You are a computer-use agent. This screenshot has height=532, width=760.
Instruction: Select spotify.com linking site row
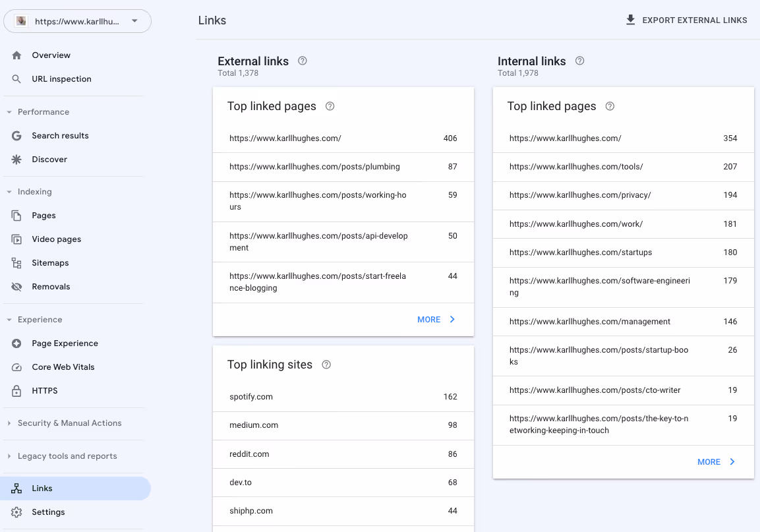tap(343, 397)
